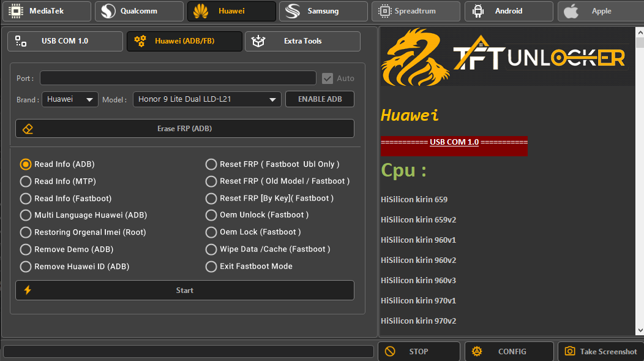Click the Spreadtrum chip icon
644x361 pixels.
[x=384, y=11]
